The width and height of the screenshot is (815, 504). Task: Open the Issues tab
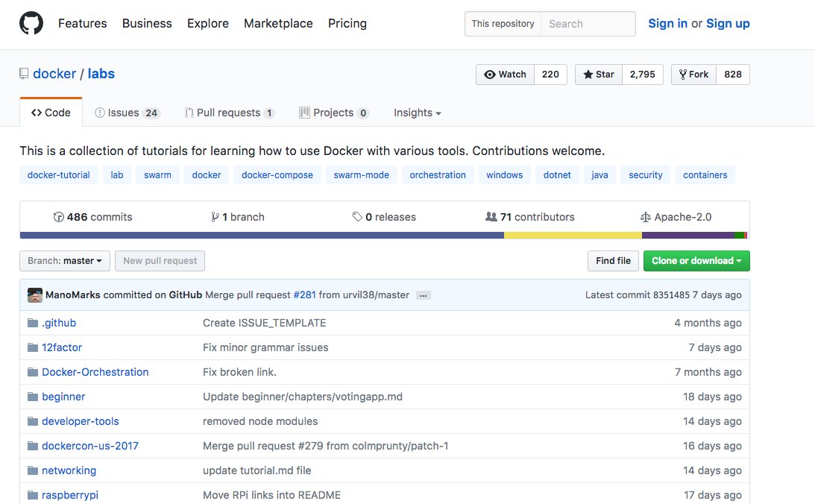[x=128, y=113]
